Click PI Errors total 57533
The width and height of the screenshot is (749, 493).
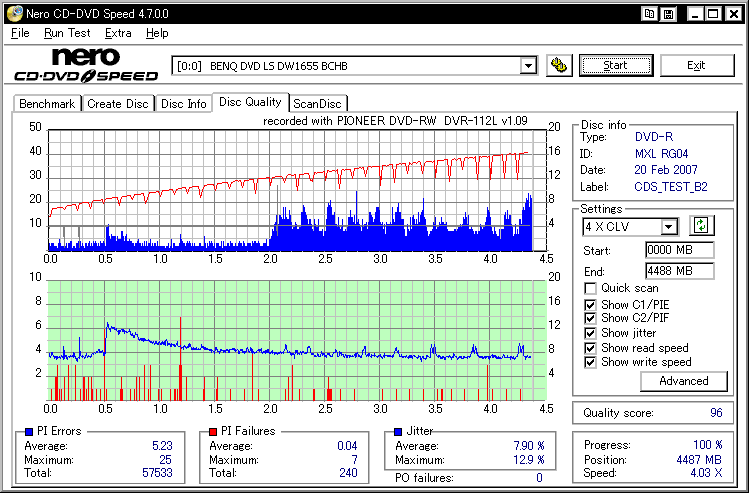coord(157,473)
